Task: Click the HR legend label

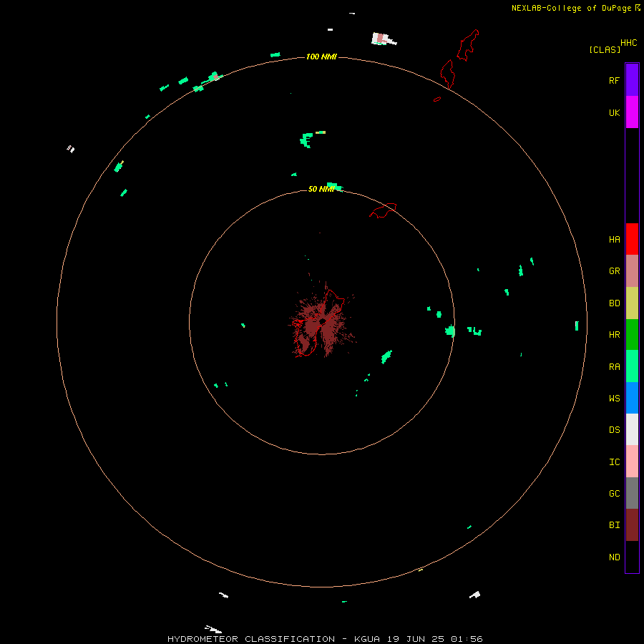Action: click(x=614, y=335)
